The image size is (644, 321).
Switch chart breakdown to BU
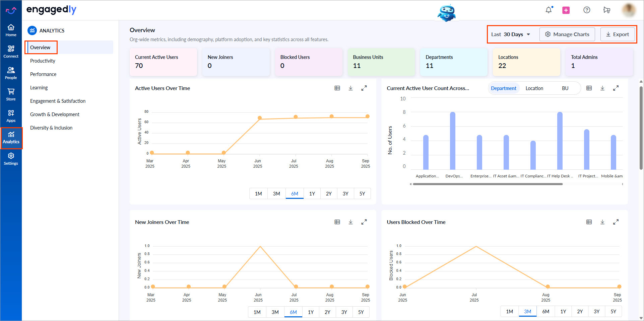(565, 88)
